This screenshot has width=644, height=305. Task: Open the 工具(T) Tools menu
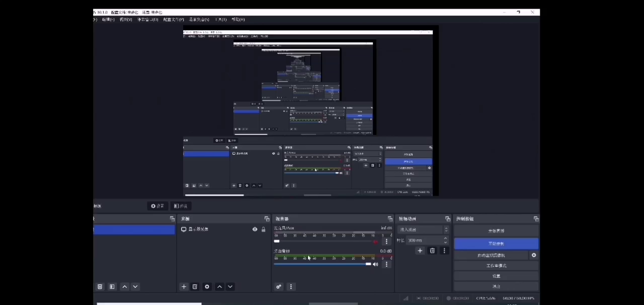tap(221, 20)
